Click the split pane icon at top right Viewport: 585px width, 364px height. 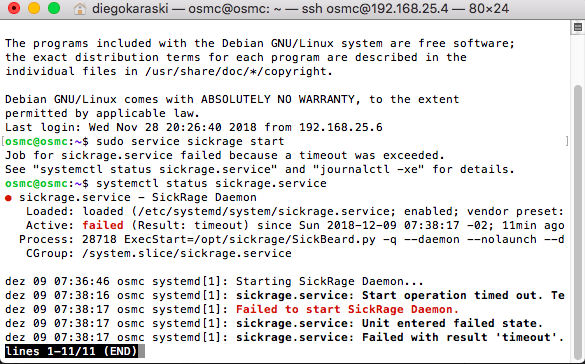(x=578, y=27)
